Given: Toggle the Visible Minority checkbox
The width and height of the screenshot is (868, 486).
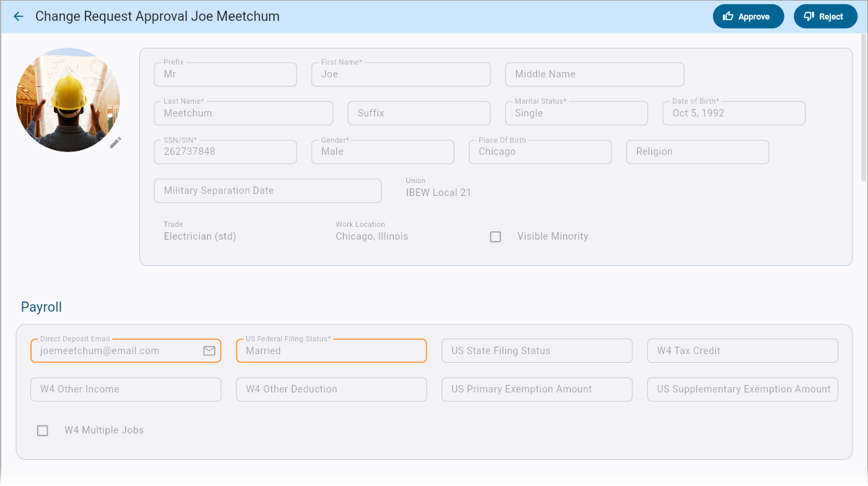Looking at the screenshot, I should 496,237.
